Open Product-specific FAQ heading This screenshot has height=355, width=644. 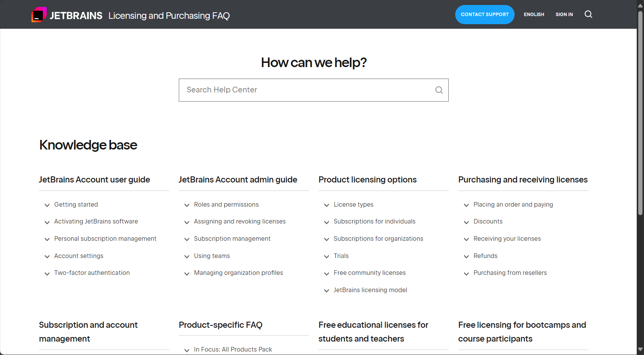221,325
